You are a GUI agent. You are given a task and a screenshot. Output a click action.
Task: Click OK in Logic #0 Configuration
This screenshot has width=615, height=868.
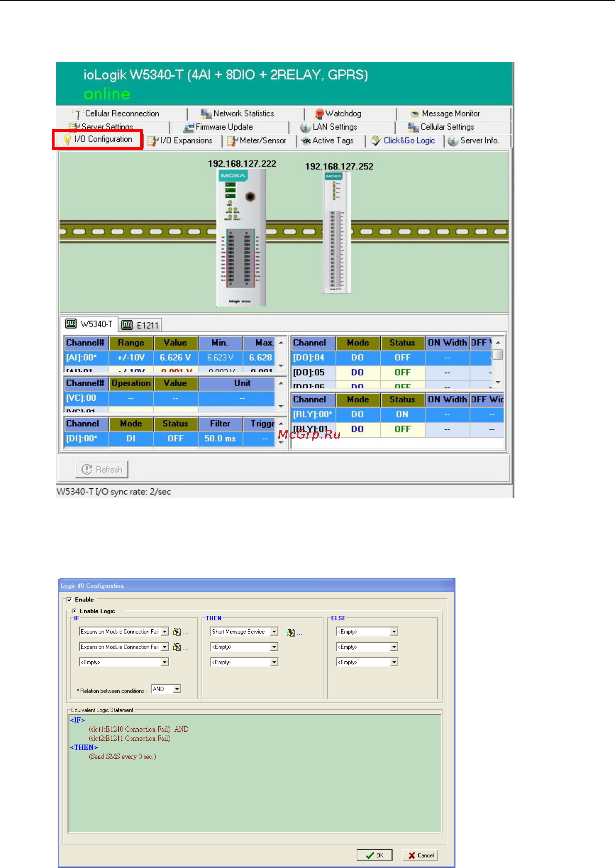[375, 856]
